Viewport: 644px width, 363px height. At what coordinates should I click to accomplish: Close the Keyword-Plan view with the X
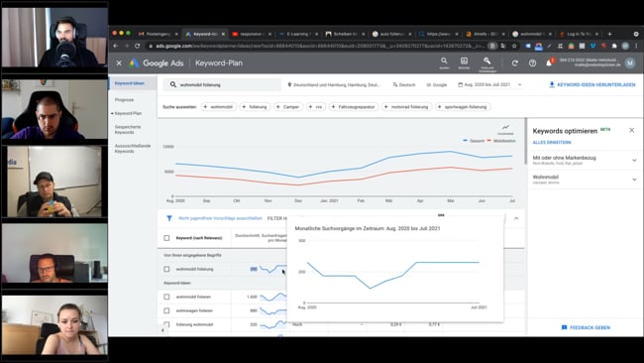pyautogui.click(x=119, y=62)
